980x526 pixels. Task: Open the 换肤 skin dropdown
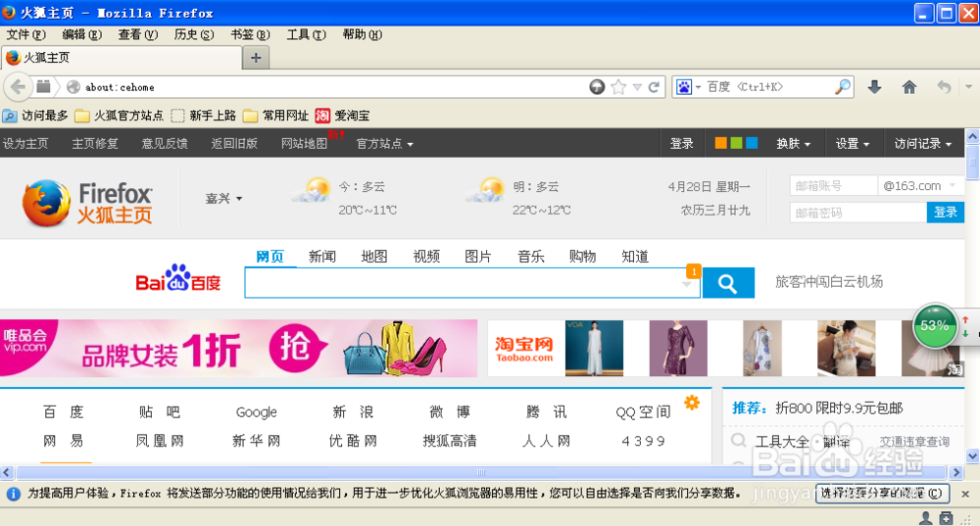[794, 144]
